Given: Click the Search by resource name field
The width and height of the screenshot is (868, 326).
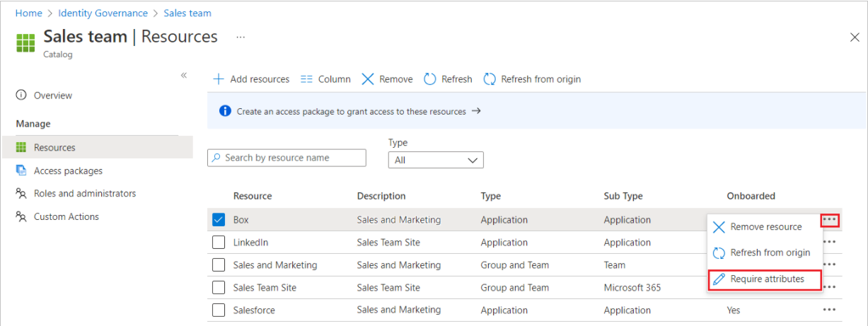Looking at the screenshot, I should [287, 158].
